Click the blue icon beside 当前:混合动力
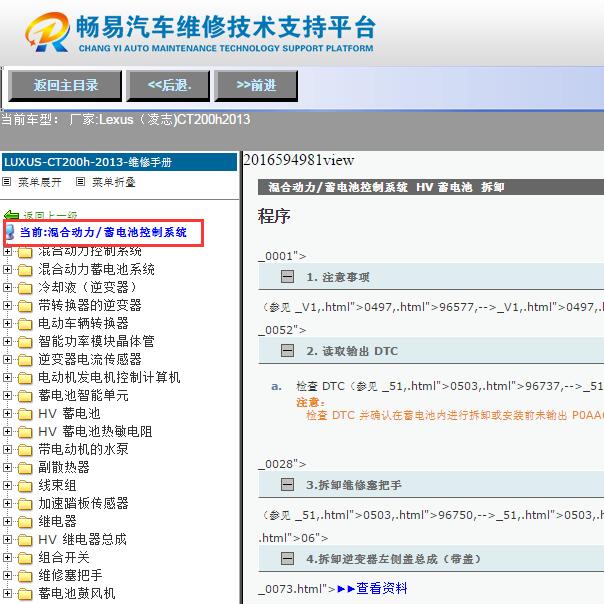This screenshot has height=604, width=604. point(10,232)
